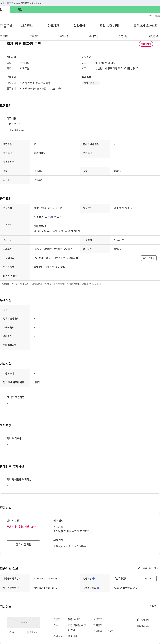Click the 구인인증번호 value K130042507030041
Image resolution: width=160 pixels, height=644 pixels.
click(x=125, y=588)
